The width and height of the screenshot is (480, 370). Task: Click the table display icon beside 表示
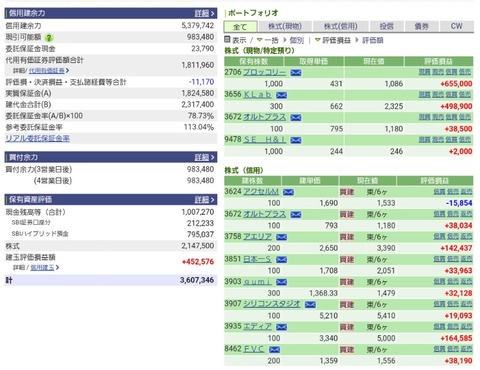pyautogui.click(x=227, y=40)
